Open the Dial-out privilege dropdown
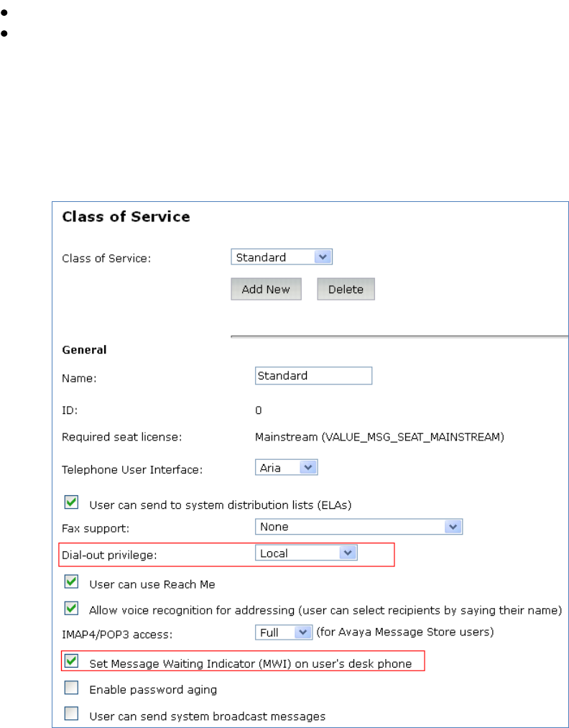569x728 pixels. tap(306, 553)
